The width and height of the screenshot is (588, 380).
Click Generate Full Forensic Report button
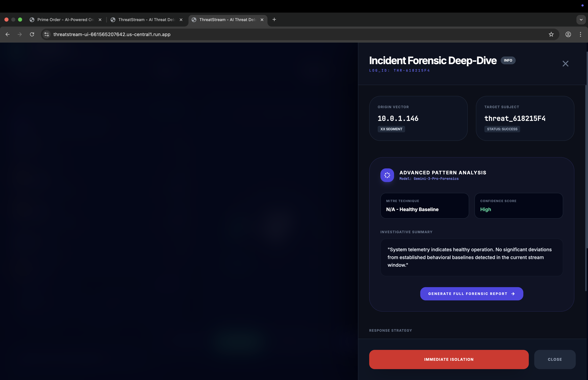pos(471,294)
